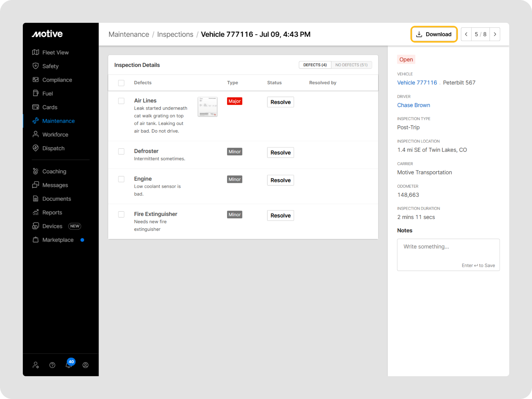Tick the Defroster defect checkbox
Viewport: 532px width, 399px height.
pyautogui.click(x=121, y=151)
